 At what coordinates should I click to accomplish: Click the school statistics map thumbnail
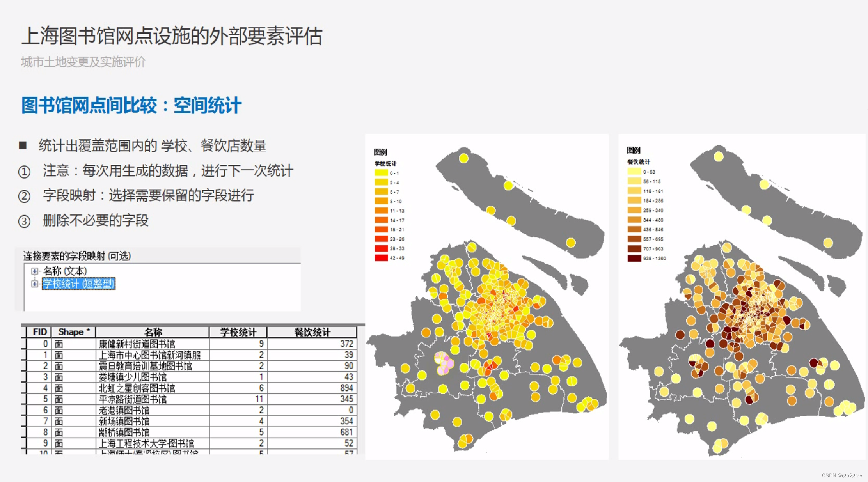[486, 297]
